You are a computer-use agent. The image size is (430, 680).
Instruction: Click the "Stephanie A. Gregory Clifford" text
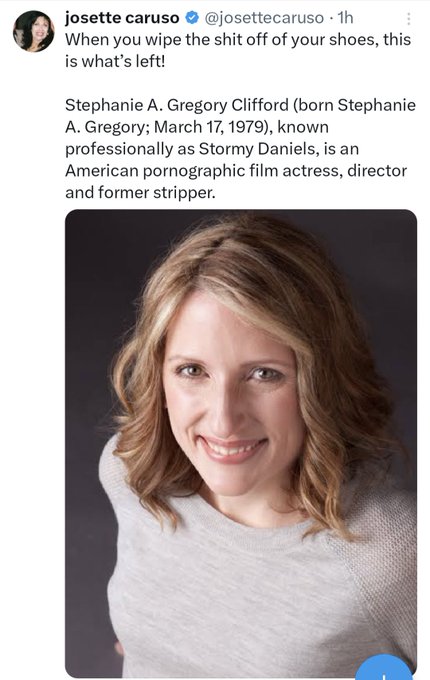pyautogui.click(x=177, y=105)
